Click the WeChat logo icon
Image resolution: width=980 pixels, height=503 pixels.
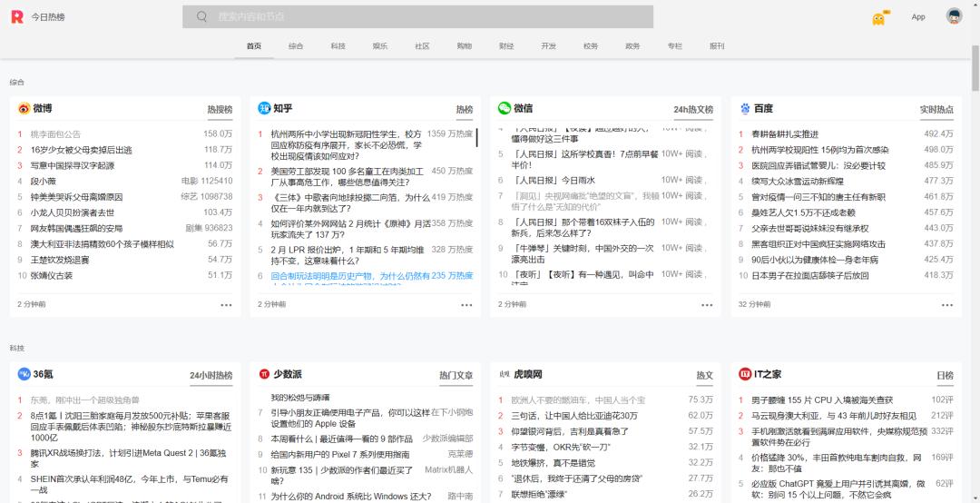(x=505, y=108)
